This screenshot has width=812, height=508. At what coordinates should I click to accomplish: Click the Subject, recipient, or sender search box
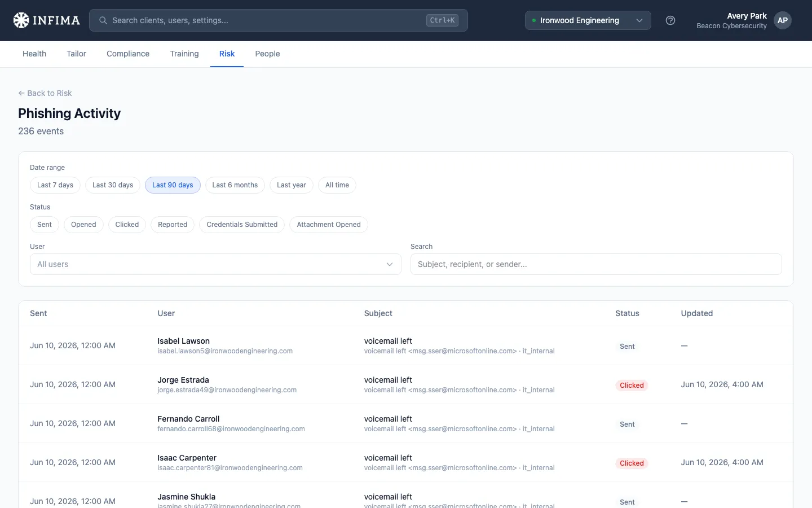point(596,264)
